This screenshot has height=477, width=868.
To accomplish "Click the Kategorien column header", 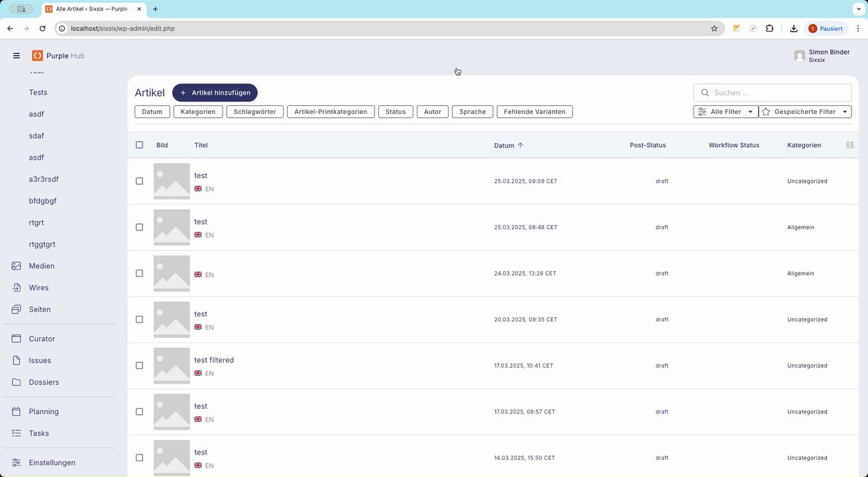I will pos(804,145).
